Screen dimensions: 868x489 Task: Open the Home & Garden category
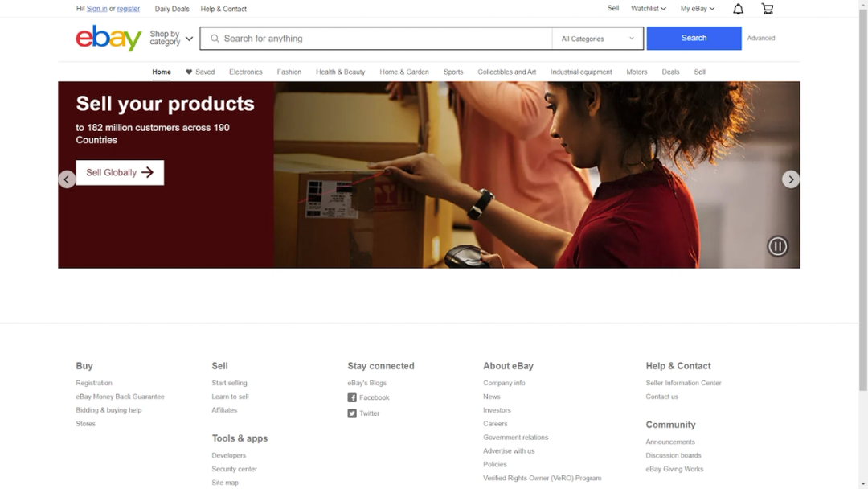click(404, 72)
